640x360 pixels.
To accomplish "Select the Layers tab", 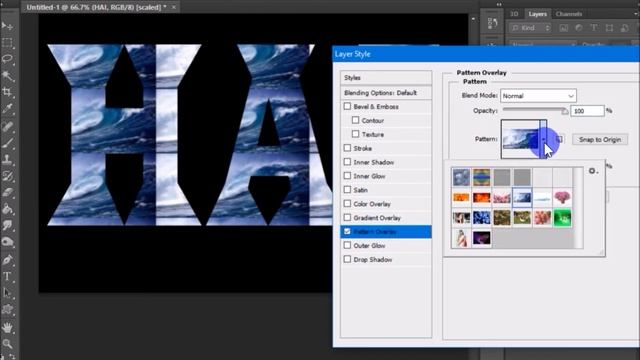I will [538, 14].
